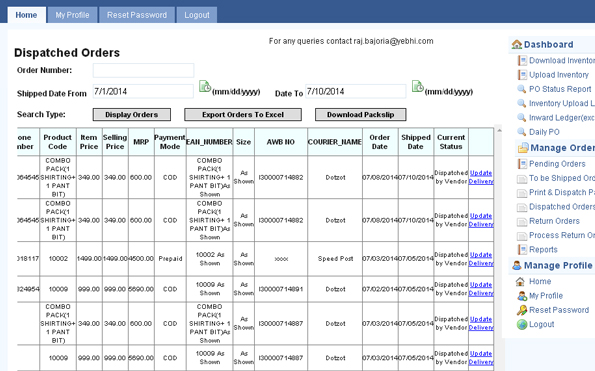
Task: Click the Date To field showing 7/10/2014
Action: tap(356, 91)
